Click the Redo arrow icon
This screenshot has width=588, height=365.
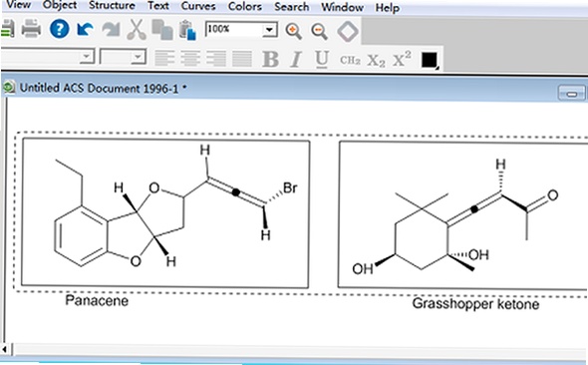(111, 30)
